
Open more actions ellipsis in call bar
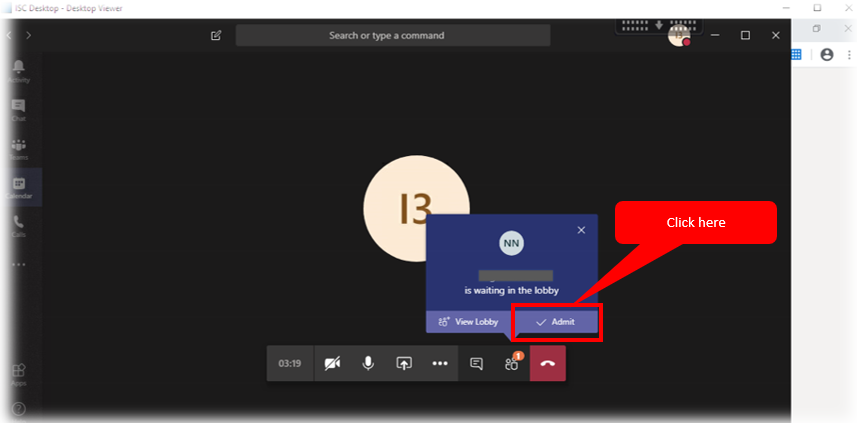coord(440,363)
